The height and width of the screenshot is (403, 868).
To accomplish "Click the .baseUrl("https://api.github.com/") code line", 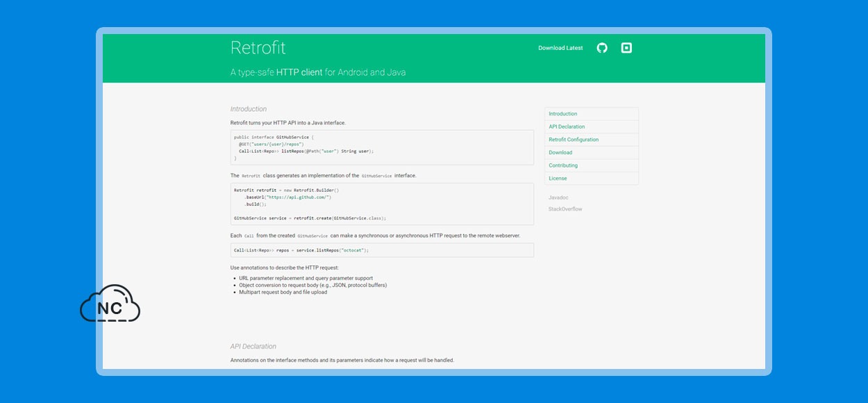I will pyautogui.click(x=287, y=197).
